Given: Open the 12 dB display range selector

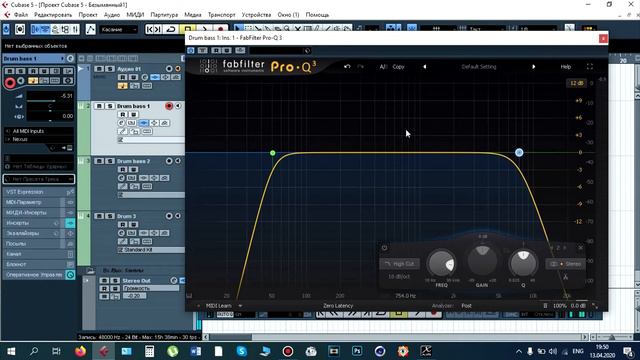Looking at the screenshot, I should pyautogui.click(x=576, y=83).
